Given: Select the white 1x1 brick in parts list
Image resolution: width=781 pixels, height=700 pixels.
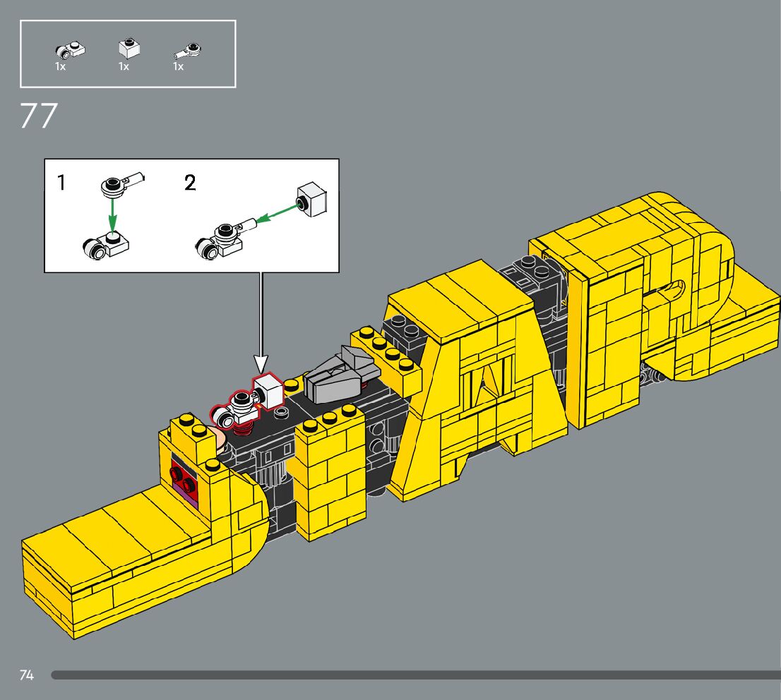Looking at the screenshot, I should [x=128, y=49].
